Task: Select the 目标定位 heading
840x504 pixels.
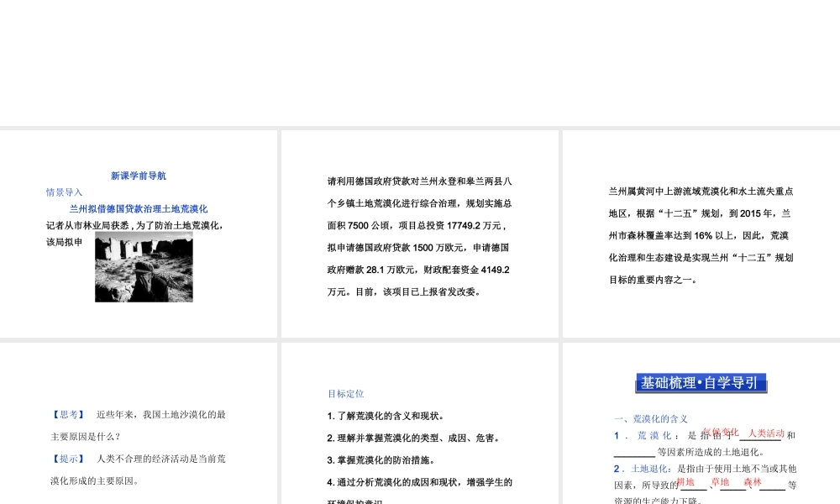Action: click(345, 393)
